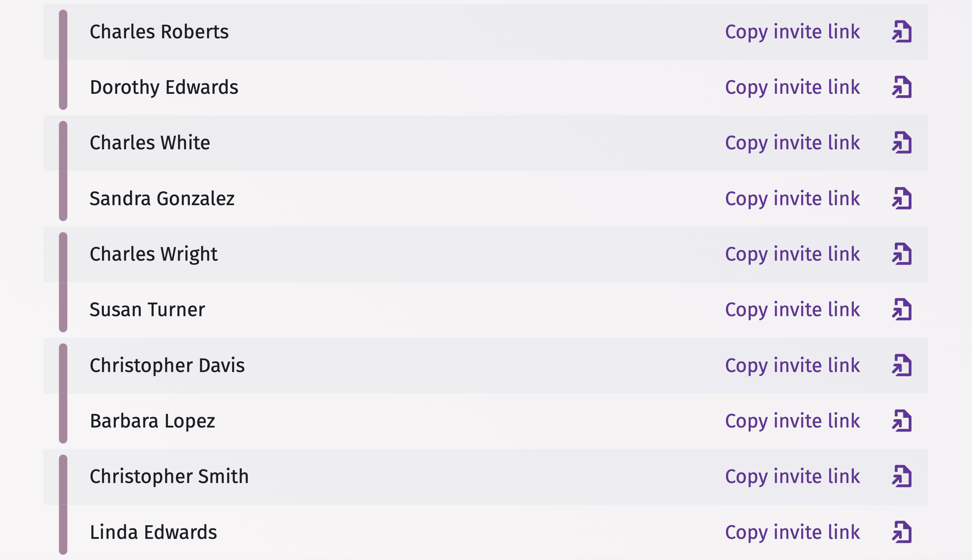Copy Dorothy Edwards' invite link
The width and height of the screenshot is (972, 560).
792,87
